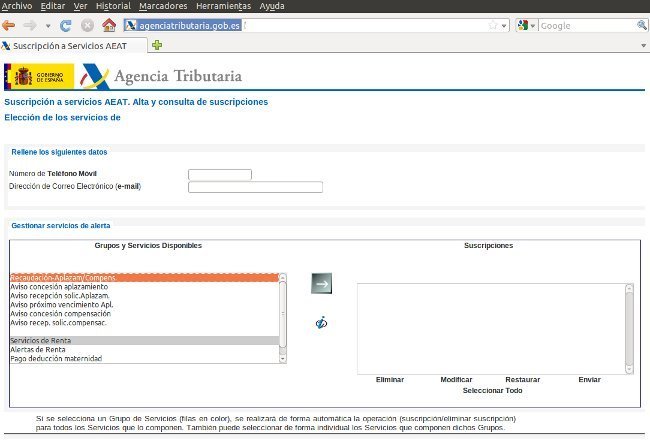
Task: Click the services list down scroll arrow
Action: pos(283,356)
